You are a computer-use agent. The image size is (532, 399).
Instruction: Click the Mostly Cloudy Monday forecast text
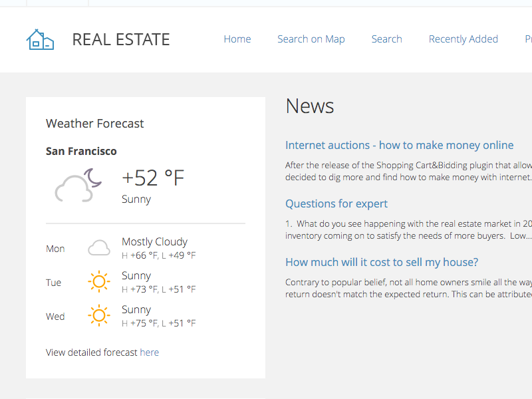point(154,241)
